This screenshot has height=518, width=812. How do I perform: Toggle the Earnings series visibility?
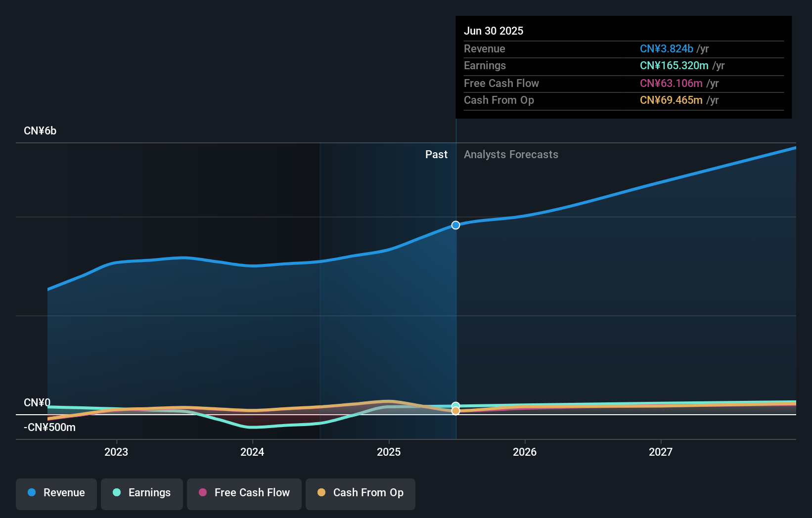(142, 493)
